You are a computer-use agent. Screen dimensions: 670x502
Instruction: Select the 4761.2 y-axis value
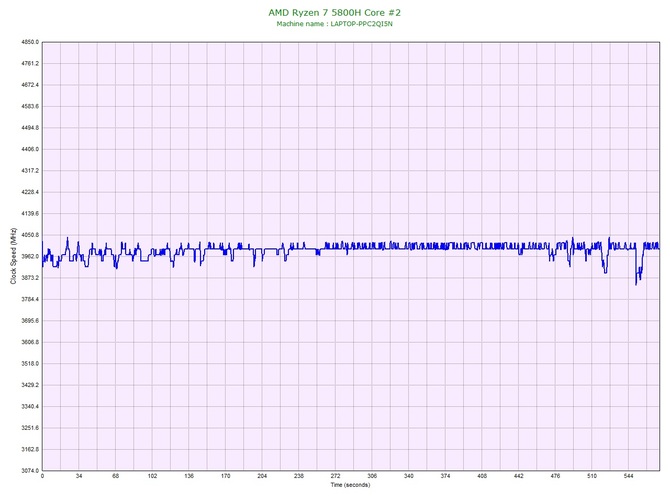point(30,64)
